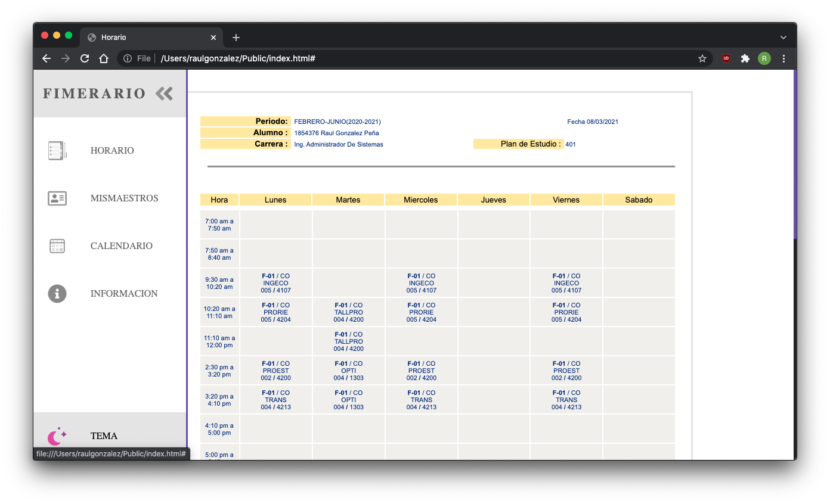Collapse the sidebar with the double chevron
The image size is (830, 504).
pyautogui.click(x=163, y=93)
